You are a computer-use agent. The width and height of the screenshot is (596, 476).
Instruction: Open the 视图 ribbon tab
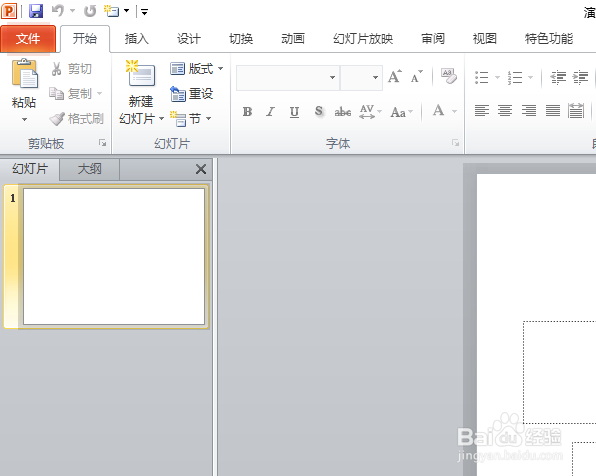(x=485, y=39)
